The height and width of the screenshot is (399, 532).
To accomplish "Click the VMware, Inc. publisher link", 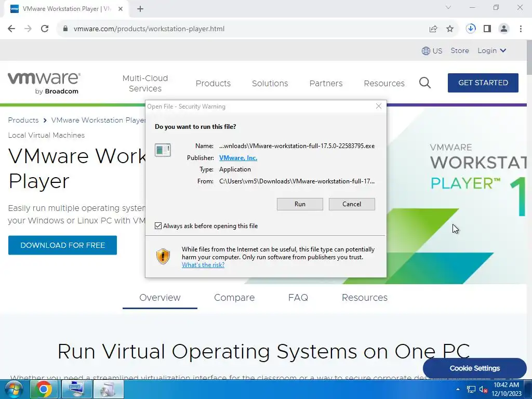I will coord(238,158).
